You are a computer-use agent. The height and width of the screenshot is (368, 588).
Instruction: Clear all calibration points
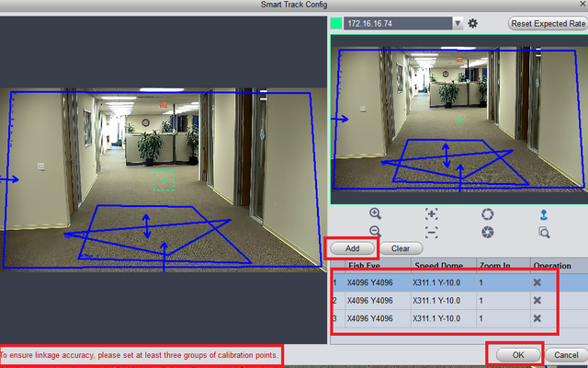(401, 248)
